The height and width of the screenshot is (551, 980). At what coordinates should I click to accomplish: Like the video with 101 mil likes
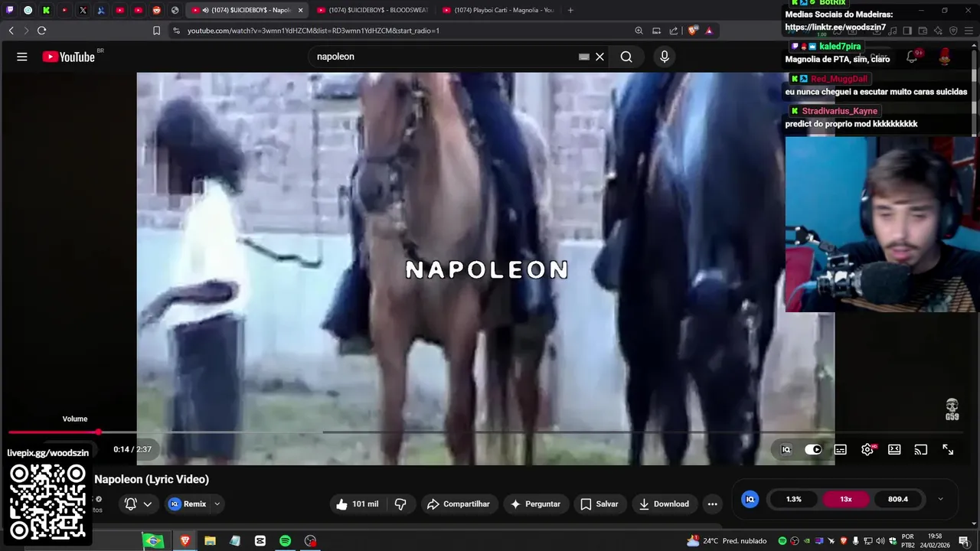coord(357,504)
